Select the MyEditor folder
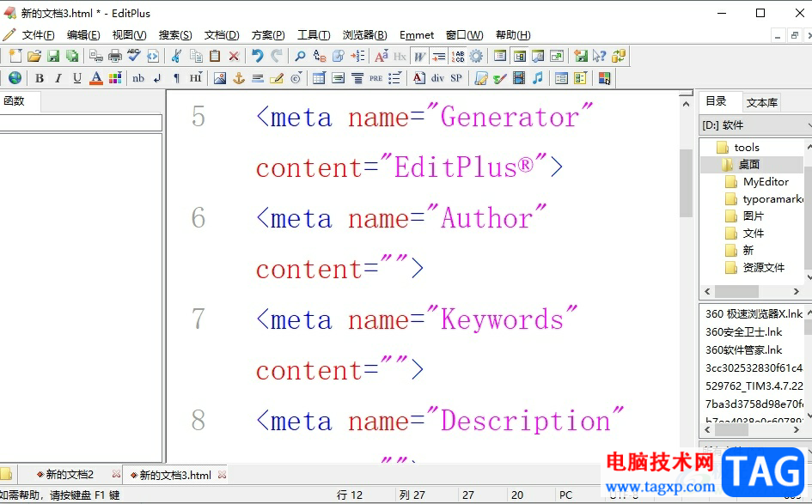This screenshot has width=812, height=504. 766,182
